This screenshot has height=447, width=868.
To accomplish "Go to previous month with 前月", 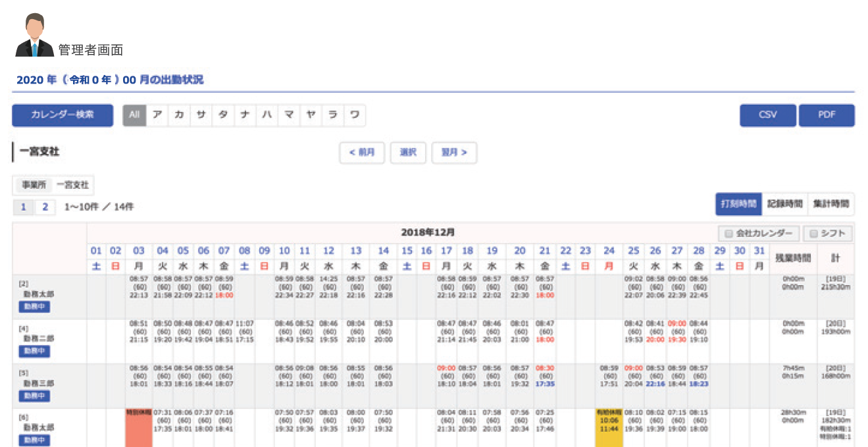I will 362,152.
